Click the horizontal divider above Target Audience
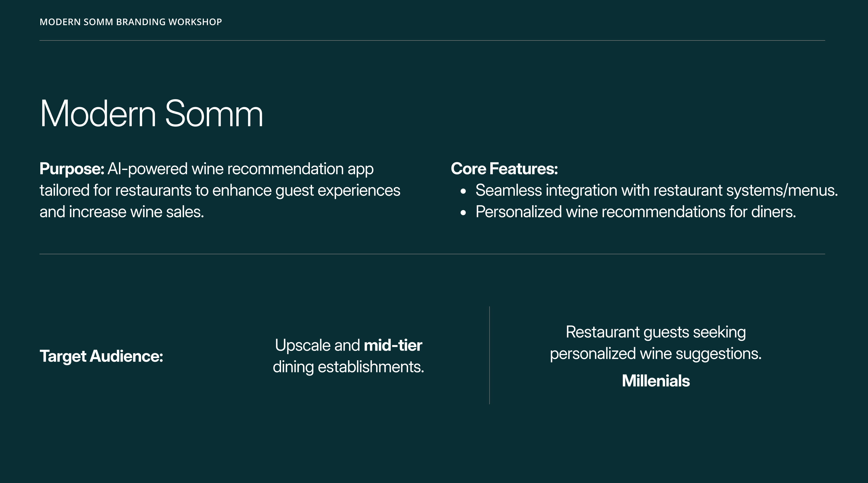 tap(432, 254)
